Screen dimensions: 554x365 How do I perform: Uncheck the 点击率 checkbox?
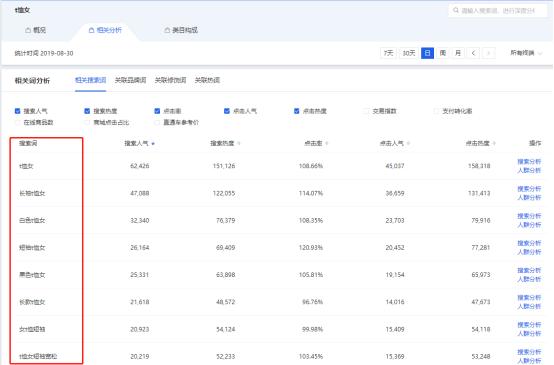coord(157,111)
